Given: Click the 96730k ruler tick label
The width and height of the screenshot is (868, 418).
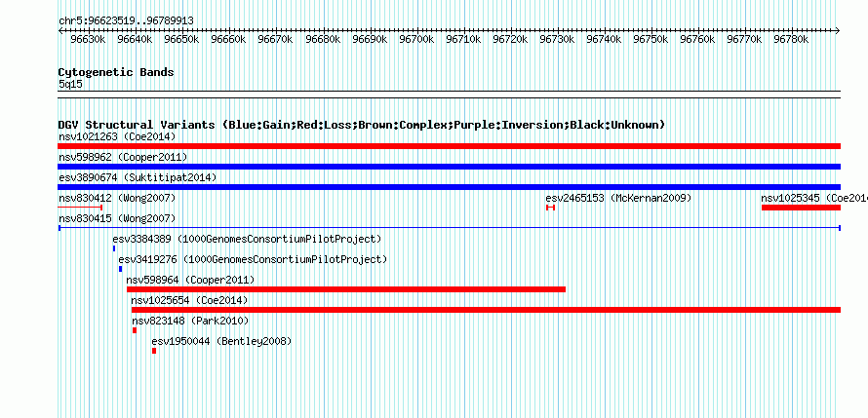Looking at the screenshot, I should click(557, 39).
